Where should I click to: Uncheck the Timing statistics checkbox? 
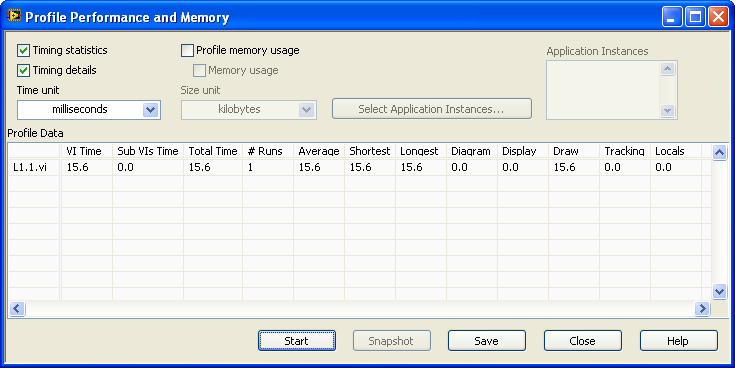click(x=23, y=50)
